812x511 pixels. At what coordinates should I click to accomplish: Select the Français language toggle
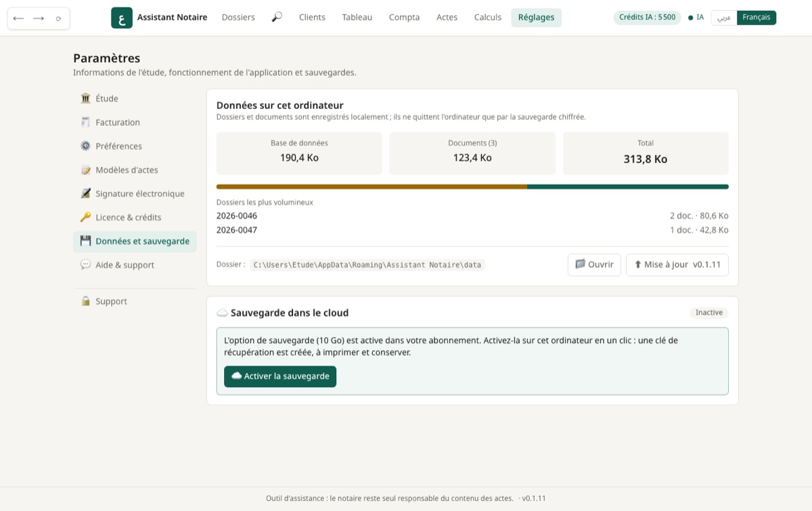tap(757, 18)
